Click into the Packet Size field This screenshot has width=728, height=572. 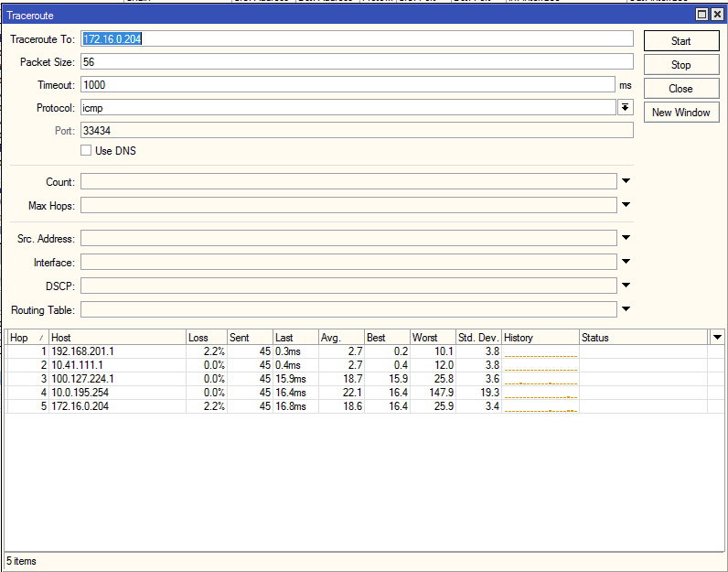point(357,62)
